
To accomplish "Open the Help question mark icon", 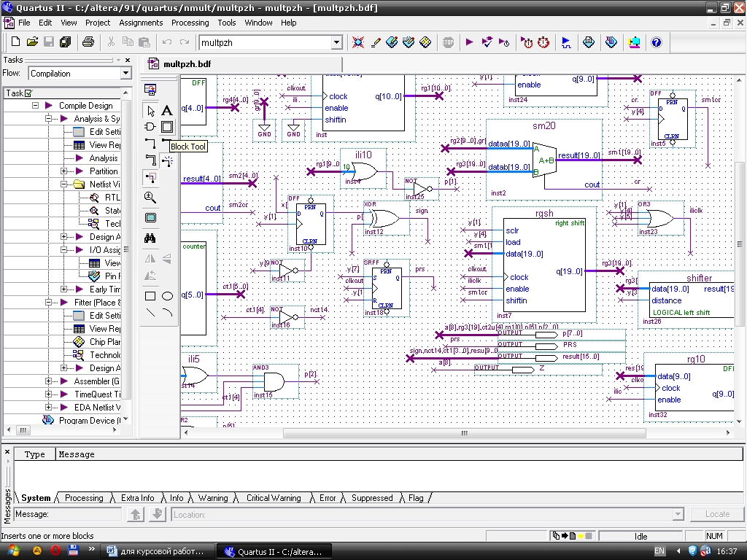I will click(x=657, y=42).
